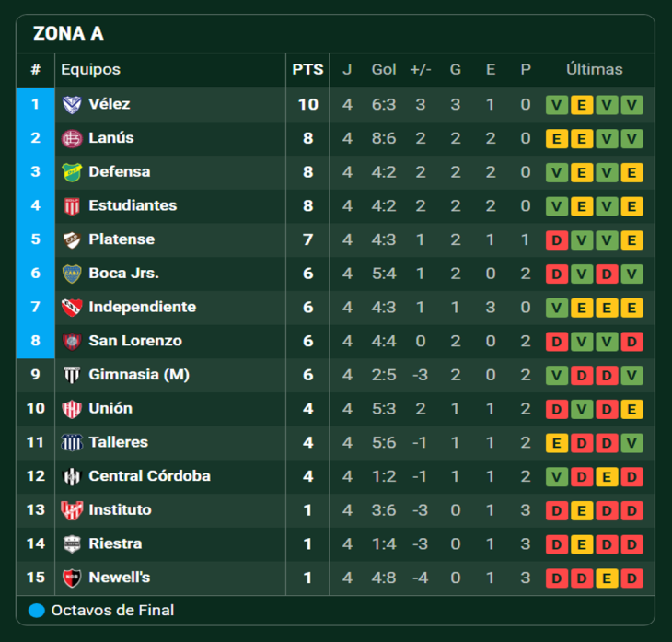The height and width of the screenshot is (642, 672).
Task: Click Lanús's first yellow E result badge
Action: click(556, 139)
